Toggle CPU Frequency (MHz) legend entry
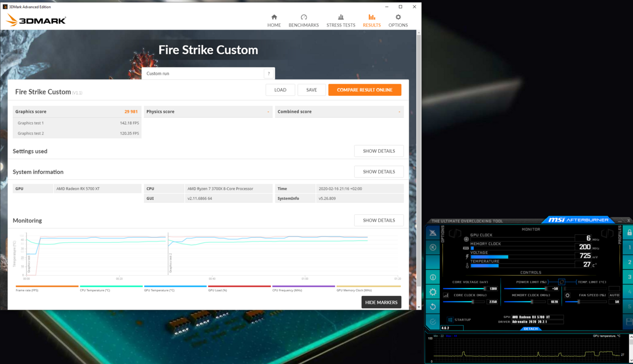633x364 pixels. 304,288
